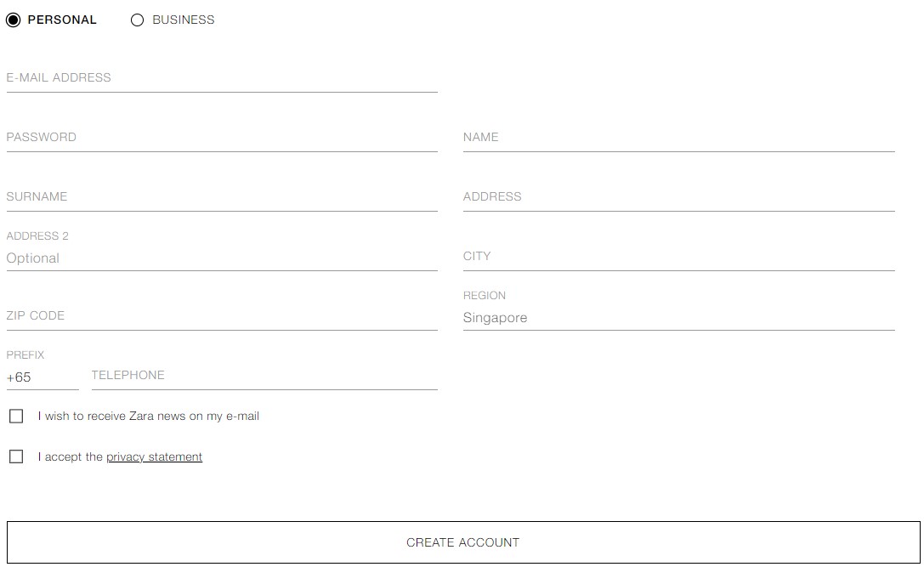Select the Surname text field
Viewport: 924px width, 567px height.
[221, 197]
